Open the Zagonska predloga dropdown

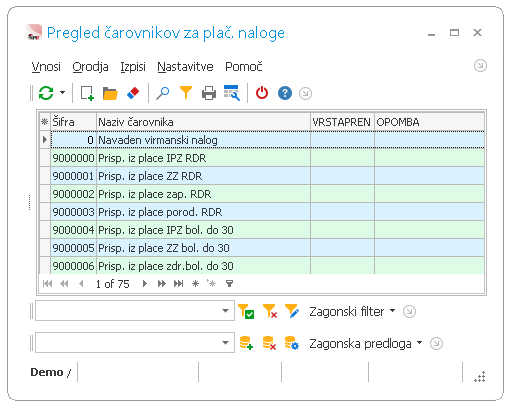click(x=366, y=343)
